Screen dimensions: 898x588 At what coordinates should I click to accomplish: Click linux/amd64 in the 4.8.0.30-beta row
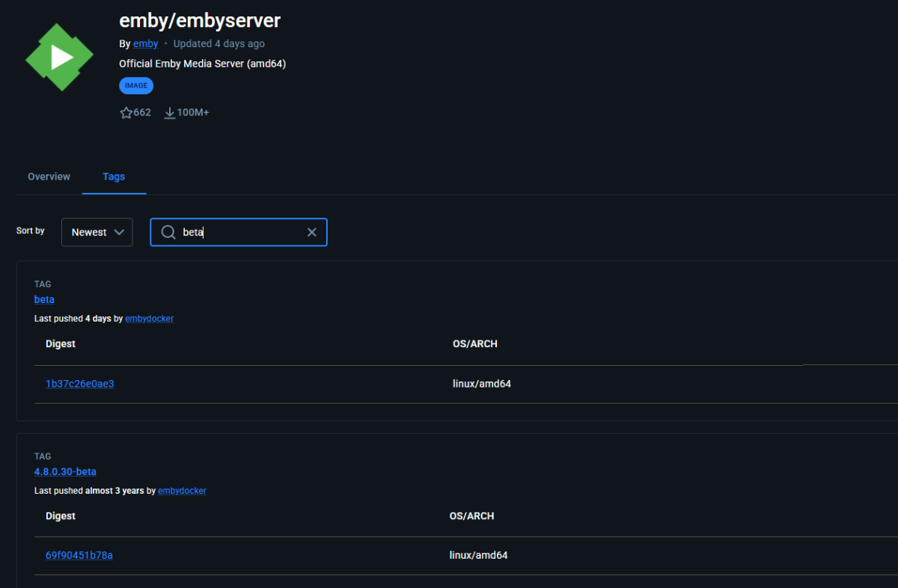[478, 555]
